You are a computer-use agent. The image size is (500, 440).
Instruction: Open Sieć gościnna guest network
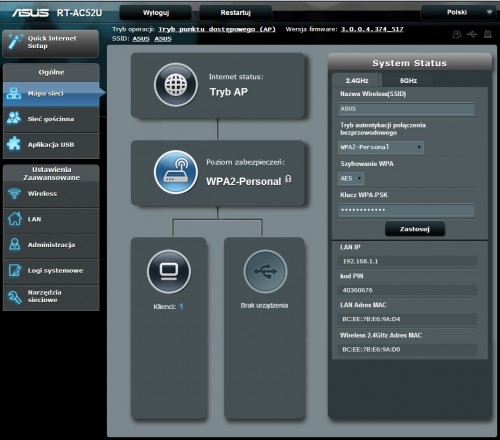51,119
